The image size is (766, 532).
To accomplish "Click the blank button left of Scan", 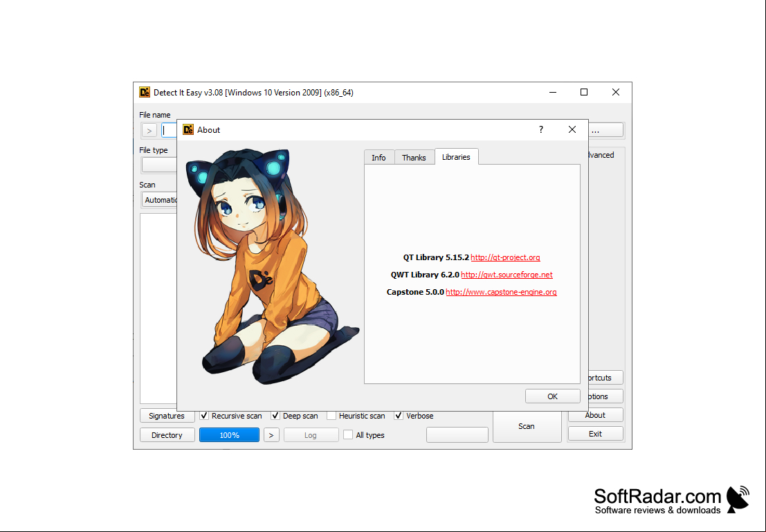I will tap(457, 434).
